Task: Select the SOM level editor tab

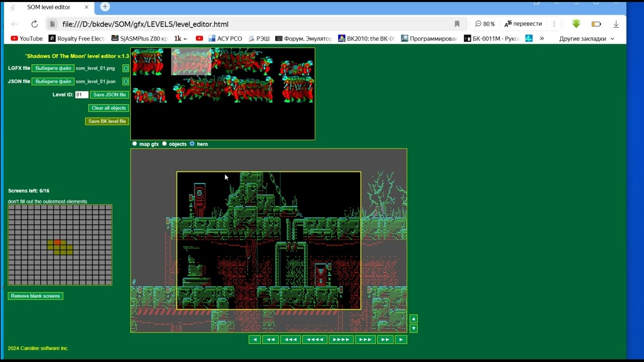Action: click(x=49, y=8)
